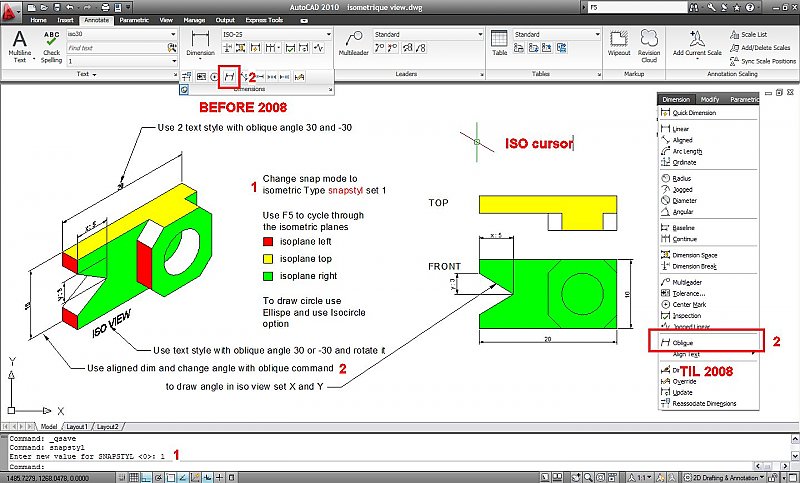Toggle Dynamic Input in status bar
Screen dimensions: 800x483
click(207, 477)
